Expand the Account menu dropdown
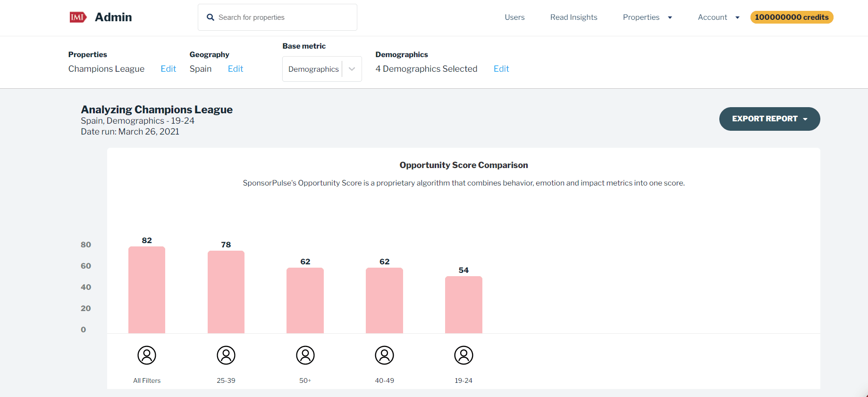Viewport: 868px width, 397px height. 718,17
